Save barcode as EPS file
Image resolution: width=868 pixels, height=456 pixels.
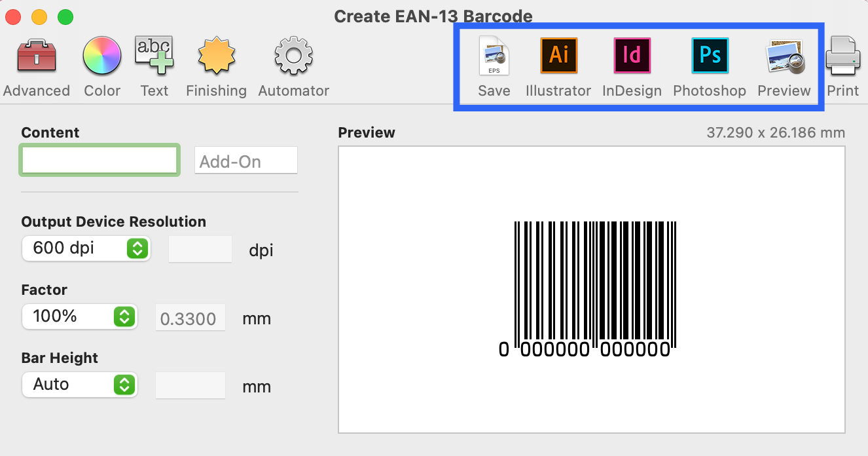coord(494,67)
